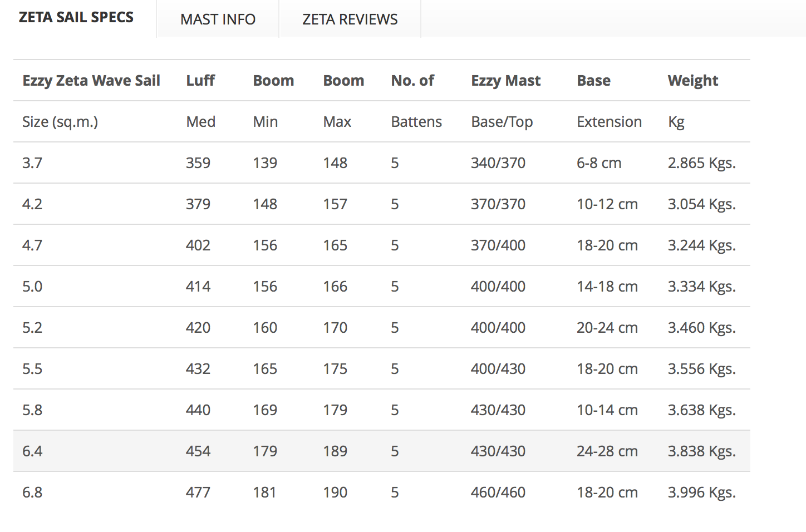Select the 5.5 sail size cell
The image size is (806, 532).
(x=32, y=369)
